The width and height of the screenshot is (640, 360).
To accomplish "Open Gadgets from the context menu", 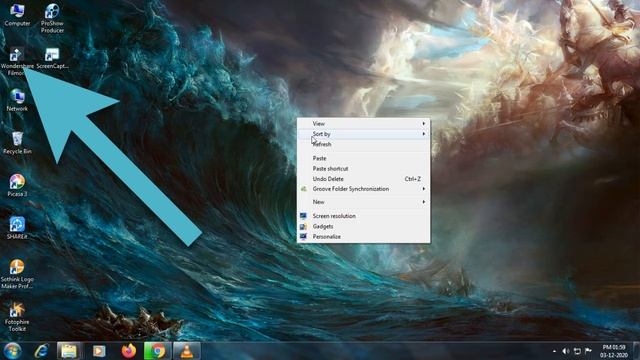I will point(363,226).
